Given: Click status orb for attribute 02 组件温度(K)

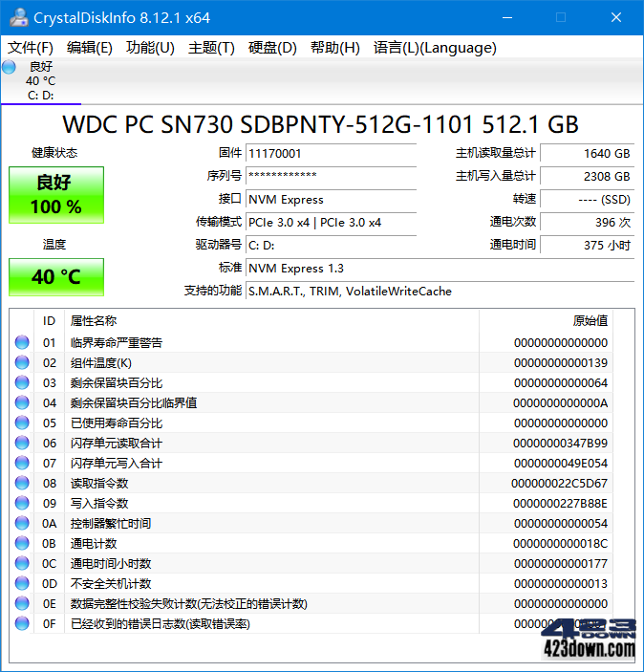Looking at the screenshot, I should [x=22, y=362].
